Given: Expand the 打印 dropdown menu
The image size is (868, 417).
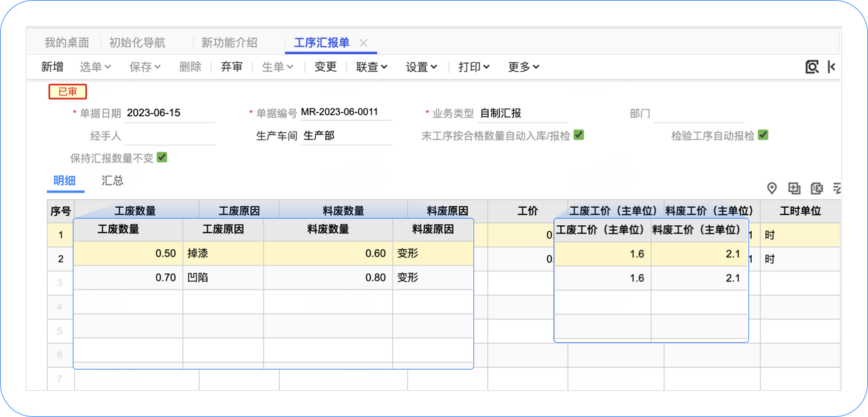Looking at the screenshot, I should tap(474, 67).
